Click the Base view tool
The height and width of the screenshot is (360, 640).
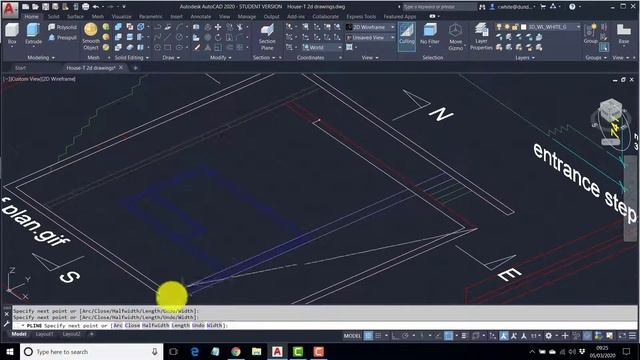click(x=623, y=33)
